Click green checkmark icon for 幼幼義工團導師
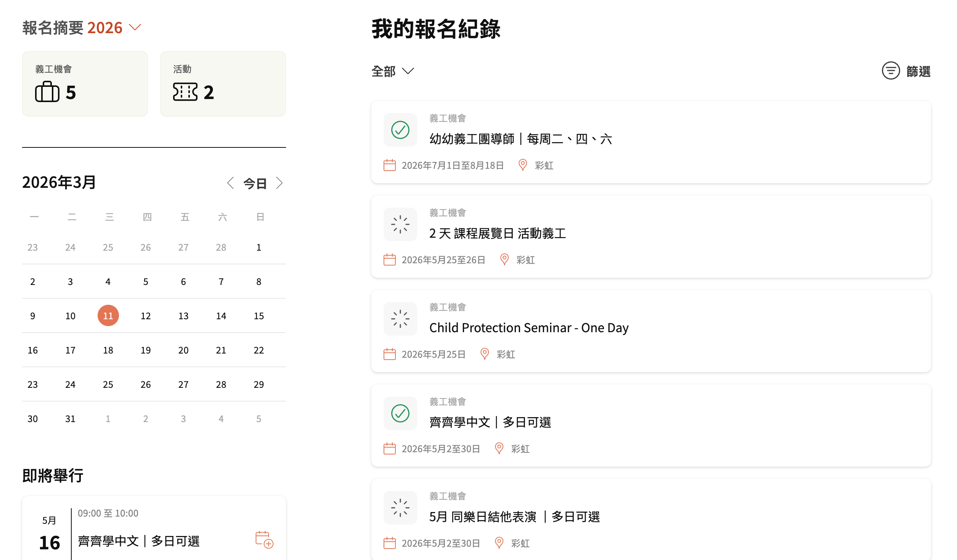This screenshot has height=560, width=957. (400, 130)
